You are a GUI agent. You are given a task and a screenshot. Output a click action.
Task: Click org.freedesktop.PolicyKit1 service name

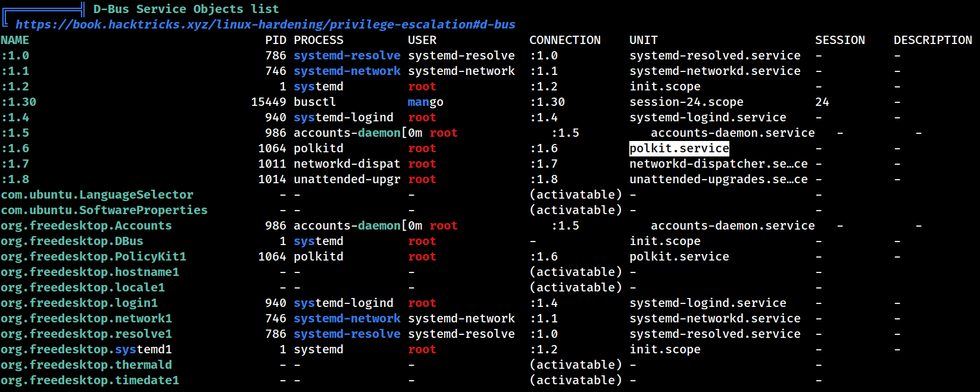(93, 256)
